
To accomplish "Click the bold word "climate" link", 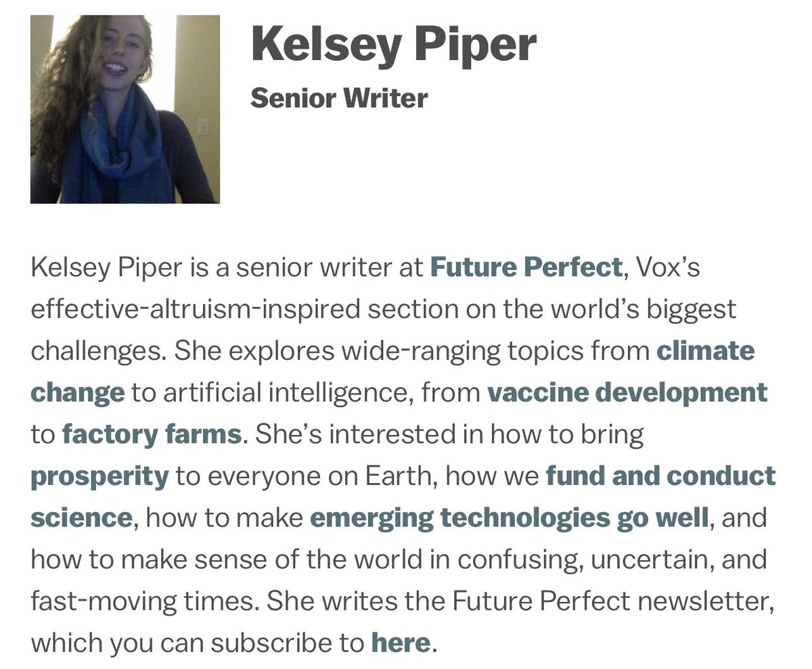I will pyautogui.click(x=706, y=351).
